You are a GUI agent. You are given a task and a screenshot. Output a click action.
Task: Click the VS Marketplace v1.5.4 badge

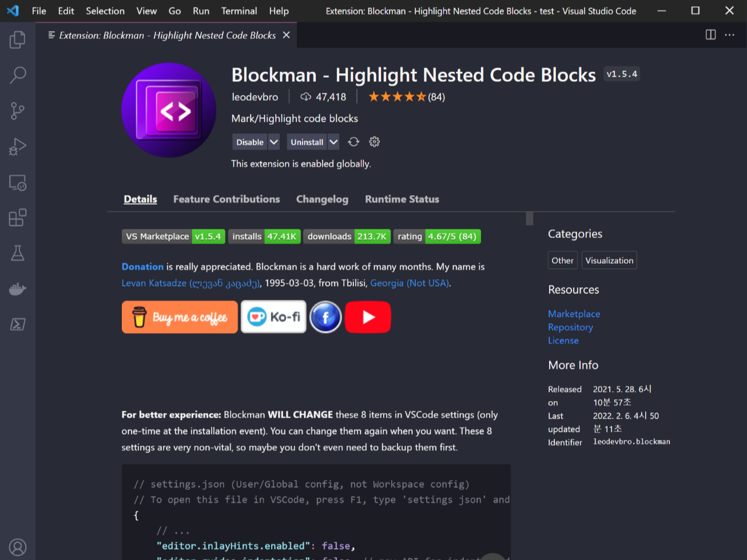pos(173,236)
